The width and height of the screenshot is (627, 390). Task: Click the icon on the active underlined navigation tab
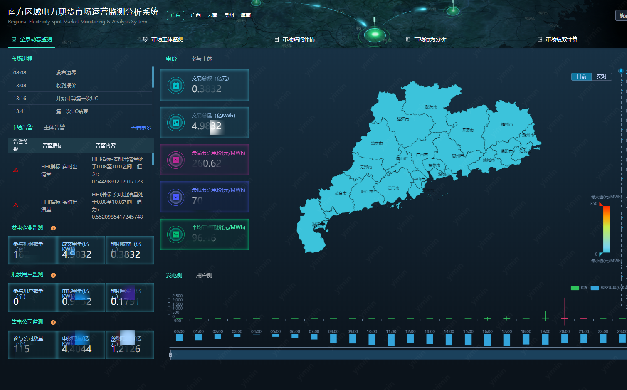tap(14, 39)
